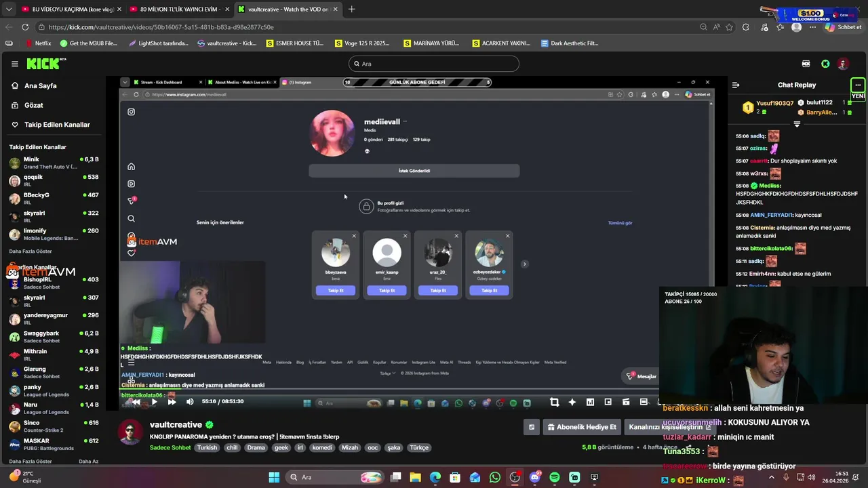Screen dimensions: 868x488
Task: Add page to favorites star
Action: tap(729, 27)
